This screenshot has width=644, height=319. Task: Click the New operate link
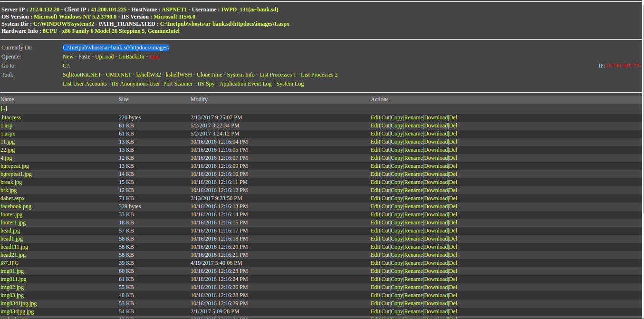[68, 57]
